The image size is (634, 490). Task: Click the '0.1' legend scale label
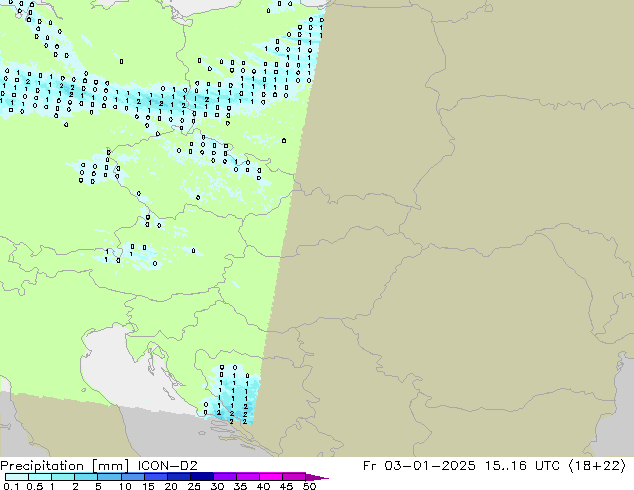11,486
